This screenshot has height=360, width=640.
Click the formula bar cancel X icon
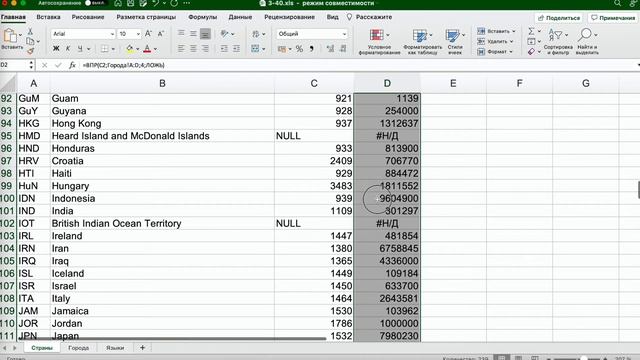coord(44,65)
